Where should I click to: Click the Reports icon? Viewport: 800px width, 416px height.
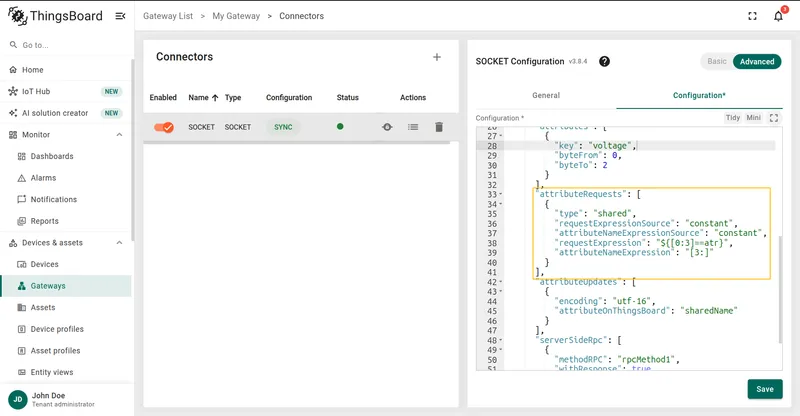(21, 221)
